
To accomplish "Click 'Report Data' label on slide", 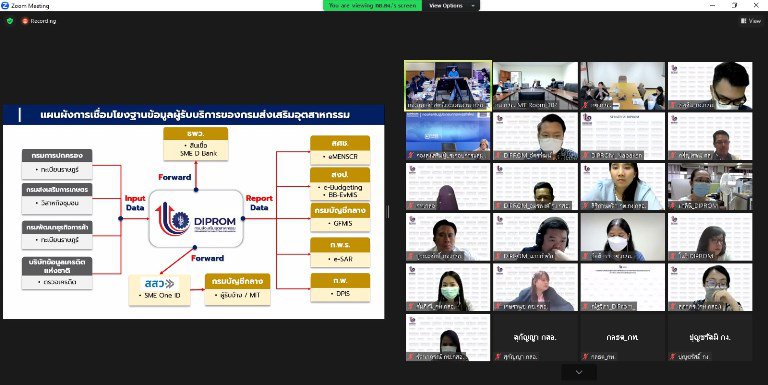I will 259,203.
